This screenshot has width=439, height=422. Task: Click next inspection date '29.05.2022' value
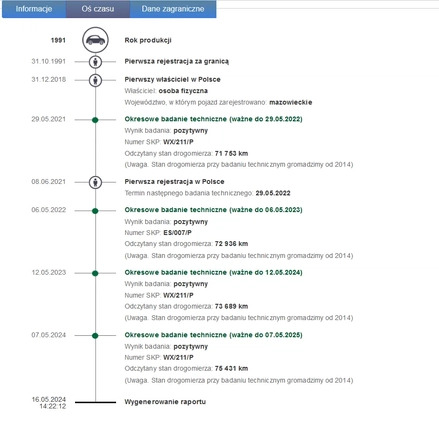(x=273, y=193)
